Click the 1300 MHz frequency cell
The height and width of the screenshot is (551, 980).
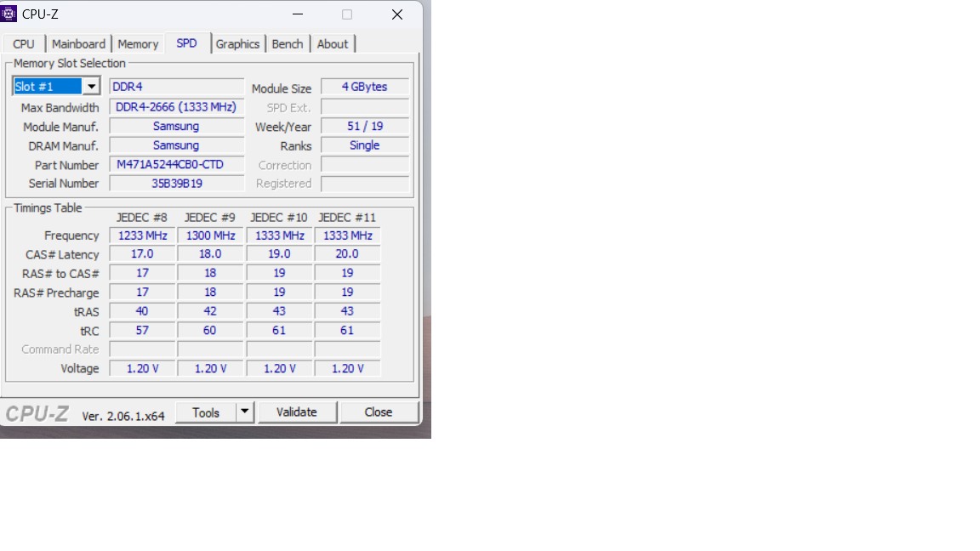(211, 236)
